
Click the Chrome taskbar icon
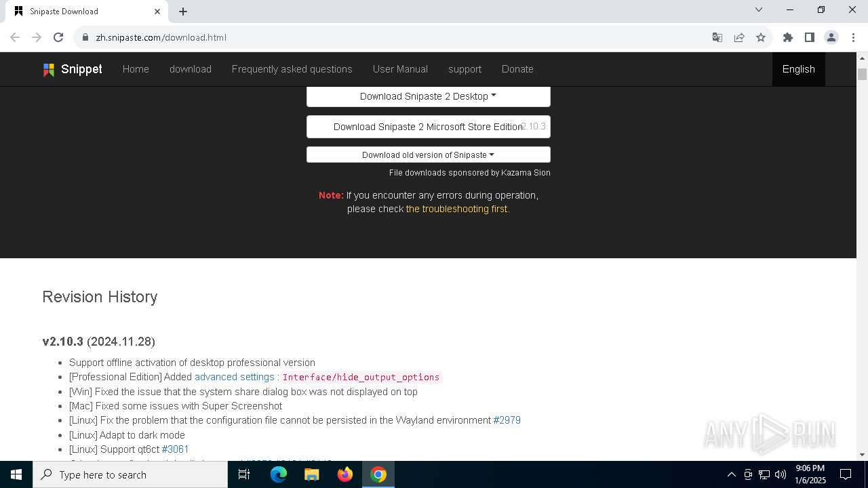click(x=378, y=474)
